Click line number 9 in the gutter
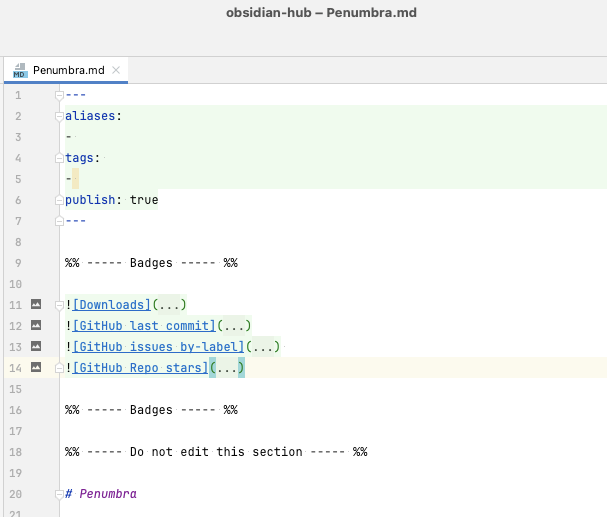 tap(18, 263)
